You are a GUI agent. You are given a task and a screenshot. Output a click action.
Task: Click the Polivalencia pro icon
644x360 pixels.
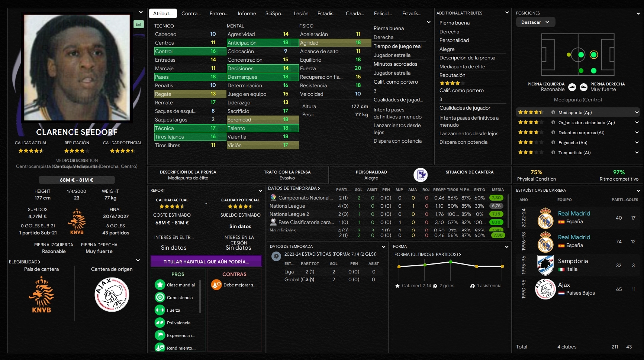[160, 323]
